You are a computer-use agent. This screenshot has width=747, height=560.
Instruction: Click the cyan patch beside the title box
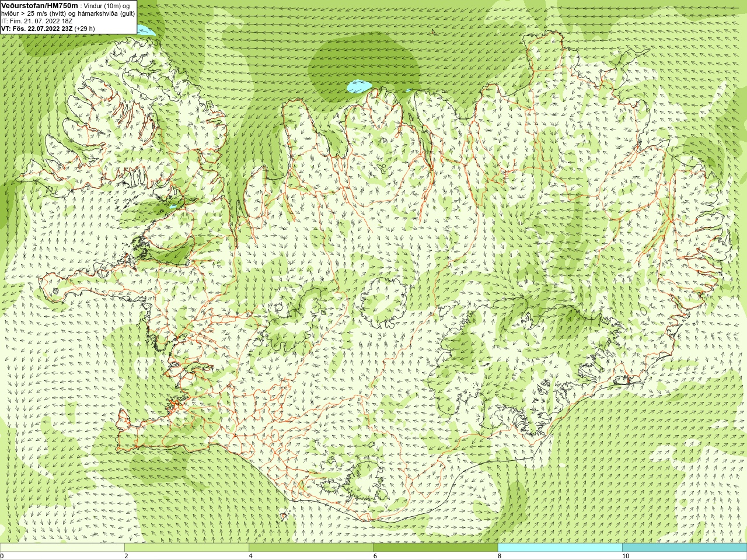[x=146, y=31]
